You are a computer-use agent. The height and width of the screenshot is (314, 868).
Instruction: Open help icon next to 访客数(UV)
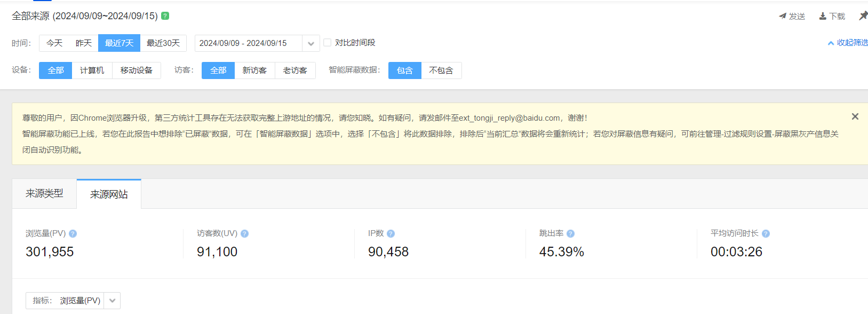244,234
